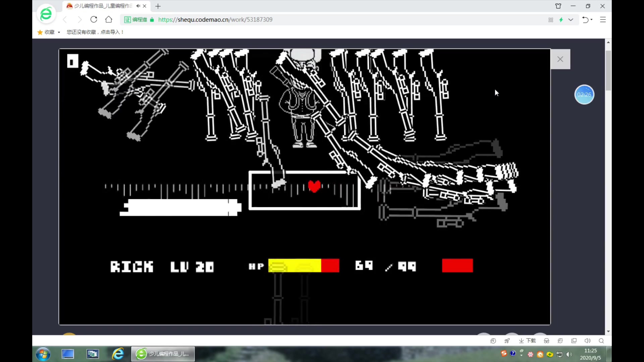Open the QR code icon in address bar

[x=551, y=20]
